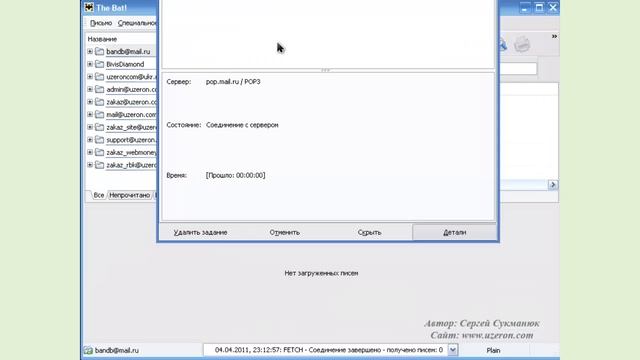Click the Соединение с сервером status text
Screen dimensions: 640x360
[242, 125]
